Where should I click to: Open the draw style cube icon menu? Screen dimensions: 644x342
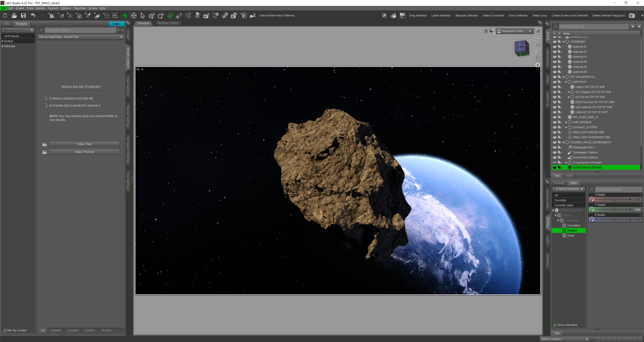click(x=492, y=31)
